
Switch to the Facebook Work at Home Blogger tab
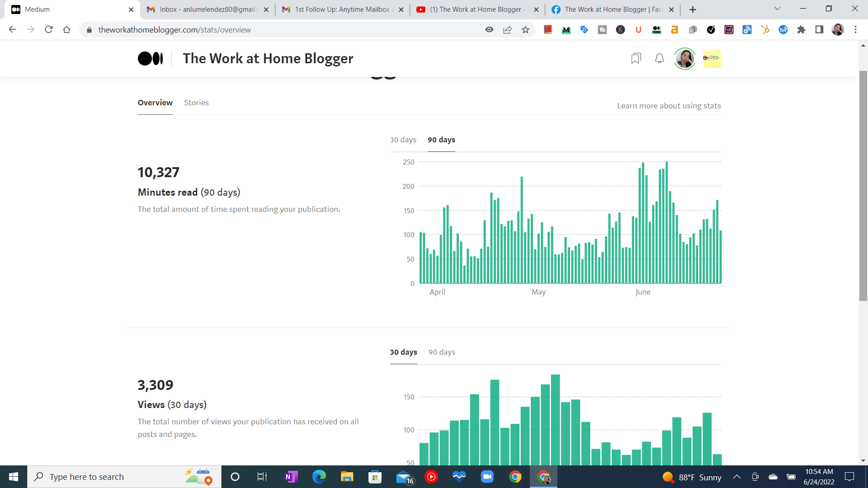[x=612, y=9]
